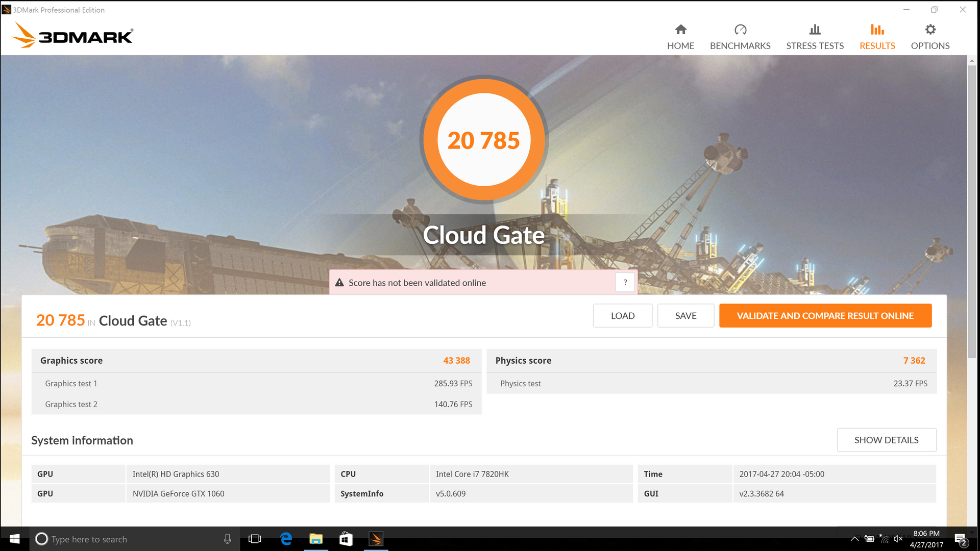
Task: Launch Microsoft Edge from taskbar
Action: 286,539
